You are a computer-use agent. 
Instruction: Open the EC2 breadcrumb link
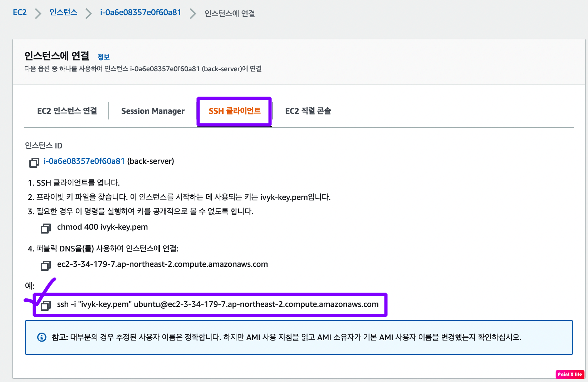point(20,13)
